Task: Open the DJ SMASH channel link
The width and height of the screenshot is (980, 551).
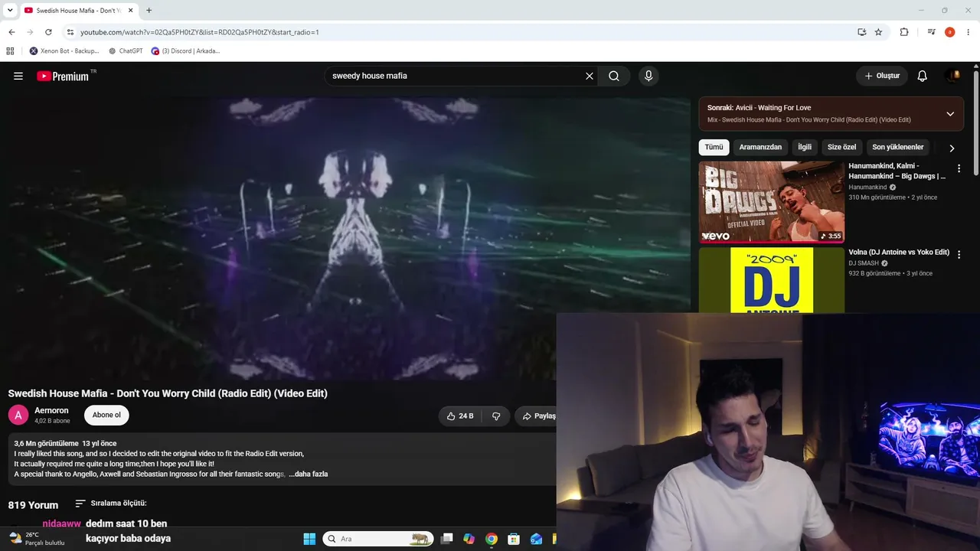Action: tap(864, 263)
